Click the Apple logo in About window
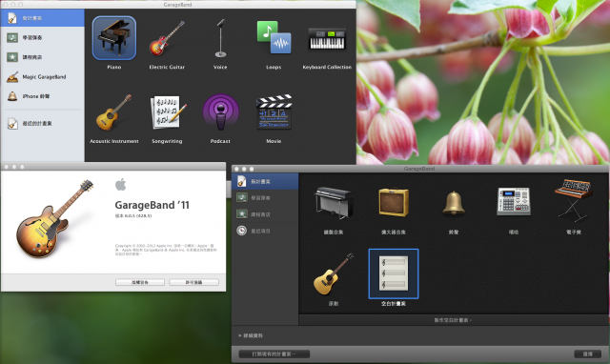610x364 pixels. click(x=121, y=184)
